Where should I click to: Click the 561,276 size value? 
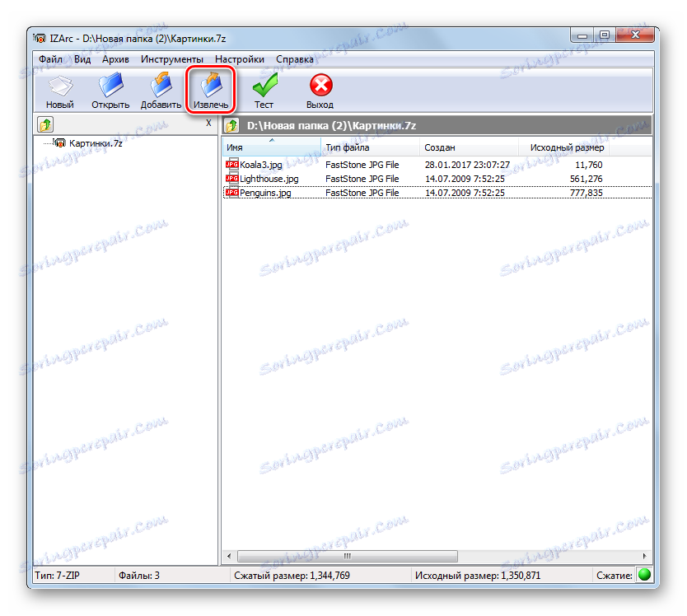tap(587, 179)
